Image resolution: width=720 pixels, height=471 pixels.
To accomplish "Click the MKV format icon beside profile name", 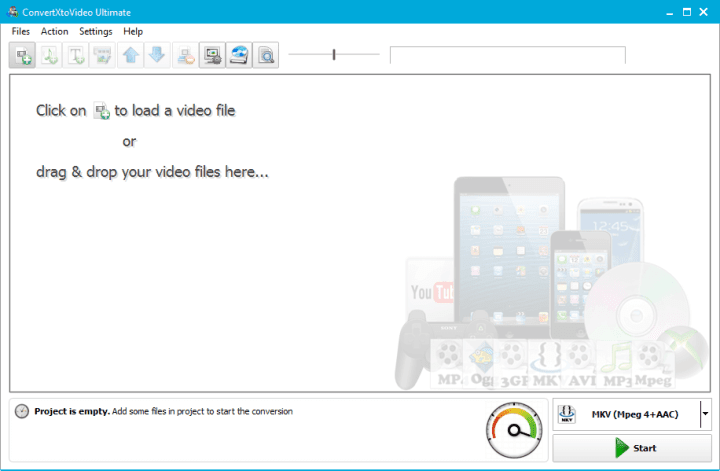I will click(567, 414).
